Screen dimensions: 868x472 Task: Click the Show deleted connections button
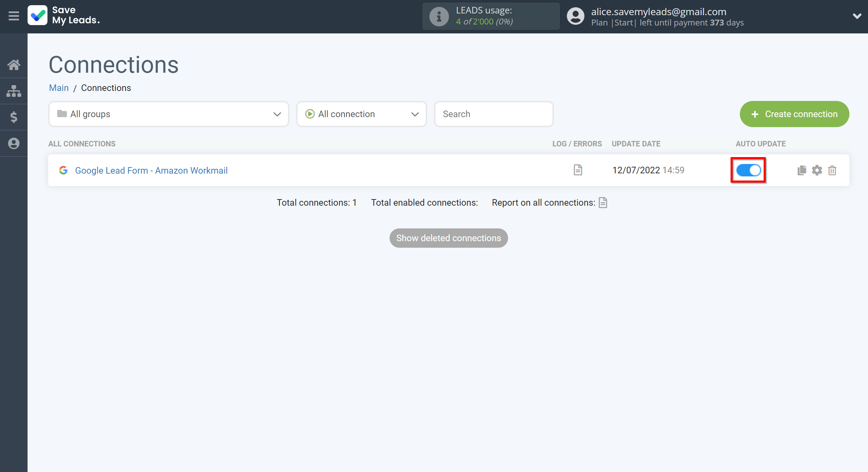[448, 238]
